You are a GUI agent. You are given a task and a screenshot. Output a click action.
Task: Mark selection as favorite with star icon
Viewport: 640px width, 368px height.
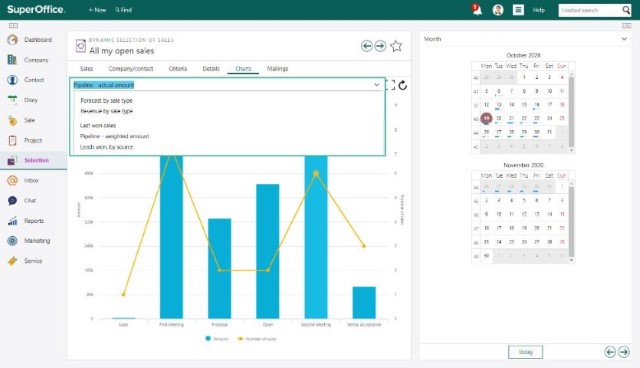(x=396, y=46)
